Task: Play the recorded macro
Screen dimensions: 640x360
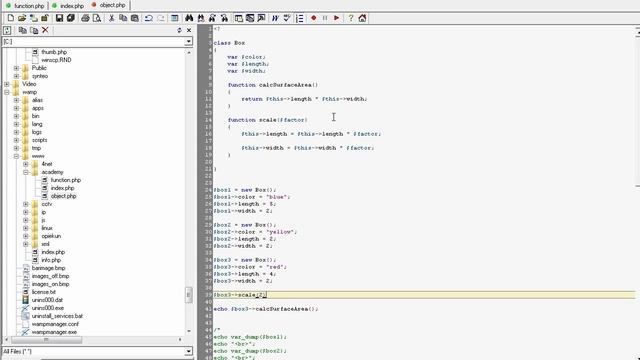Action: click(336, 18)
